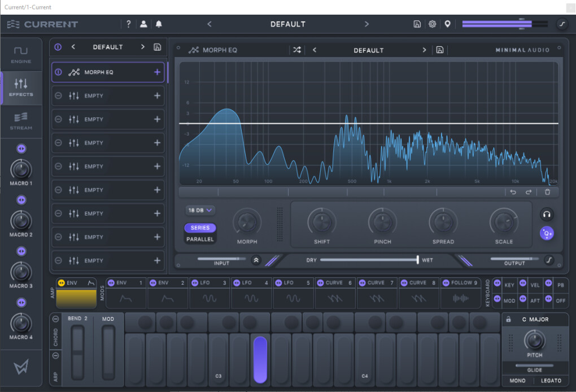This screenshot has width=576, height=392.
Task: Go to previous global preset
Action: pyautogui.click(x=210, y=24)
